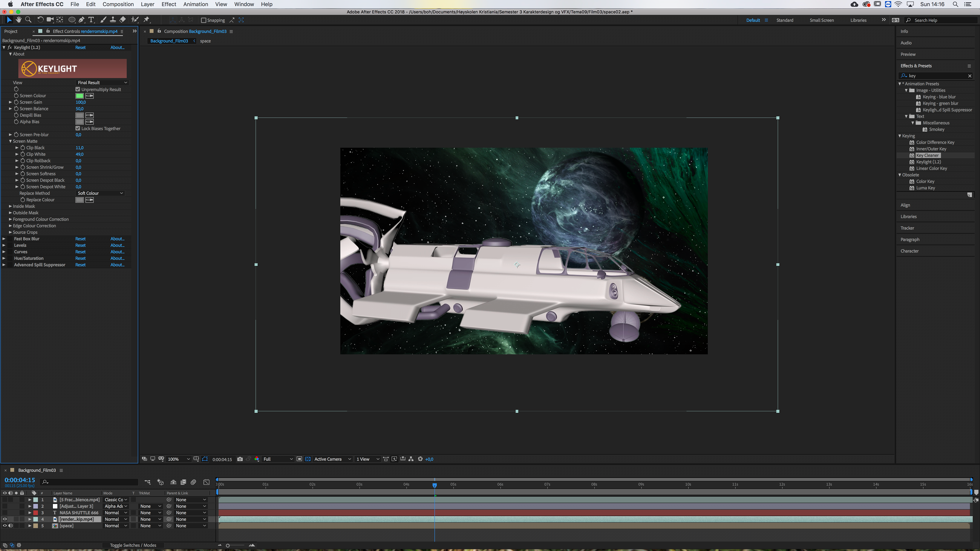
Task: Hide the space layer with eye icon
Action: [x=5, y=525]
